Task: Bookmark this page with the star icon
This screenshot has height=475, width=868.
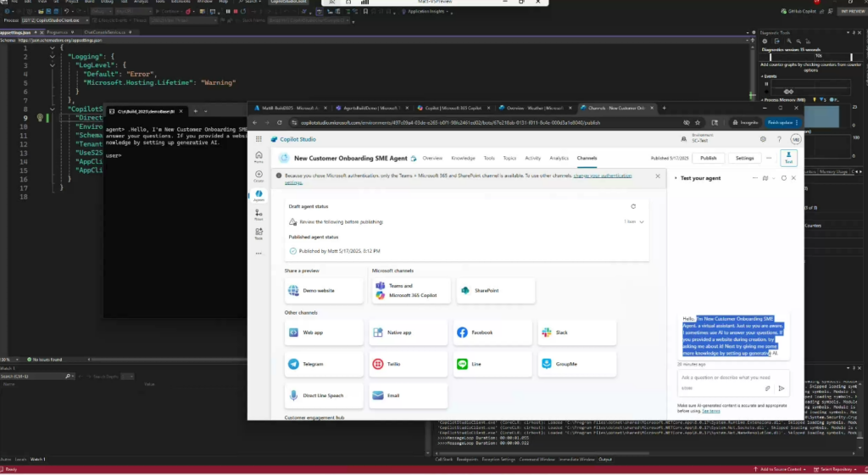Action: point(698,122)
